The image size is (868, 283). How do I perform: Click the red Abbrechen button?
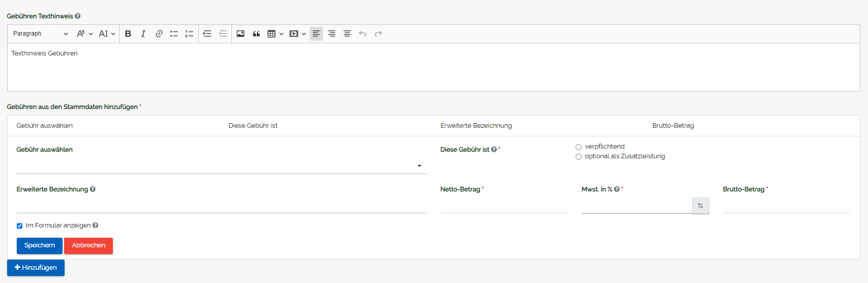(88, 245)
